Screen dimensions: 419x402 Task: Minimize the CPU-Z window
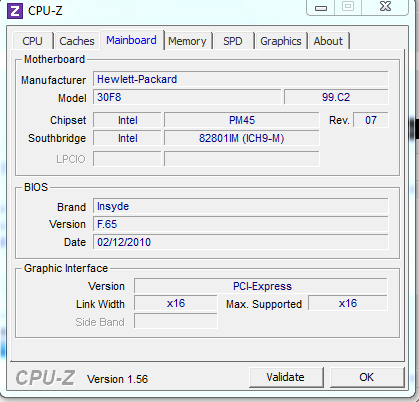(x=321, y=8)
